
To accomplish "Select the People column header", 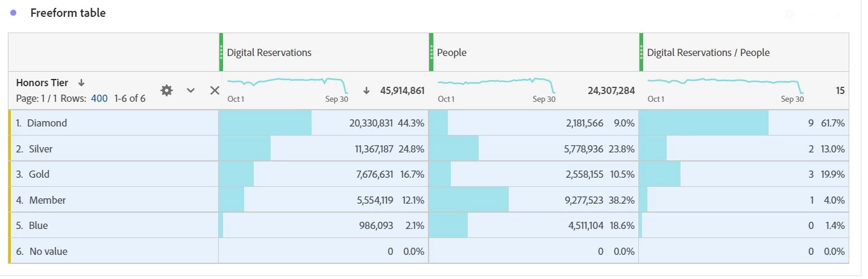I will (x=452, y=52).
